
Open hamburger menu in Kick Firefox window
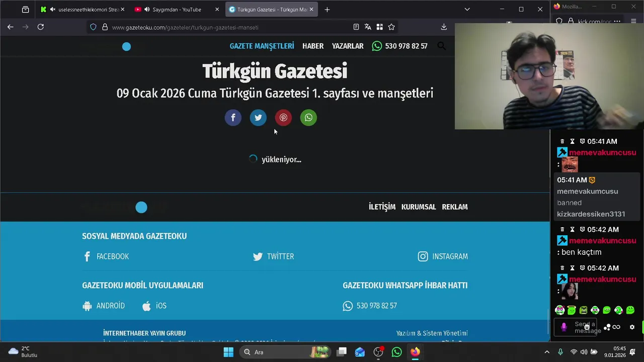[x=632, y=21]
